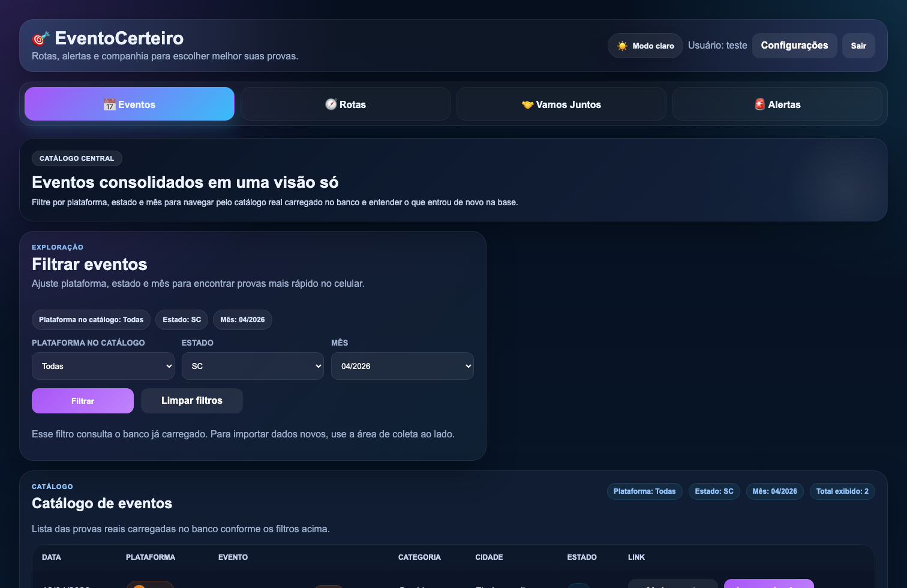The image size is (907, 588).
Task: Click the Estado: SC filter chip
Action: [181, 320]
